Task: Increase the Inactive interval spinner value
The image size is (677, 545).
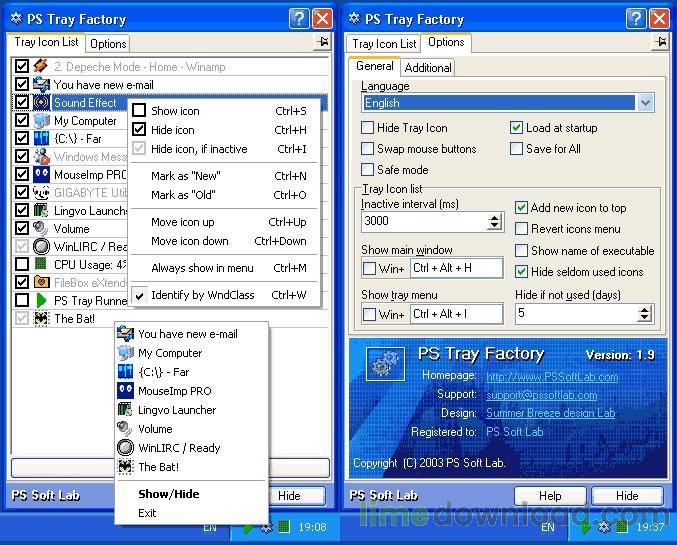Action: point(494,216)
